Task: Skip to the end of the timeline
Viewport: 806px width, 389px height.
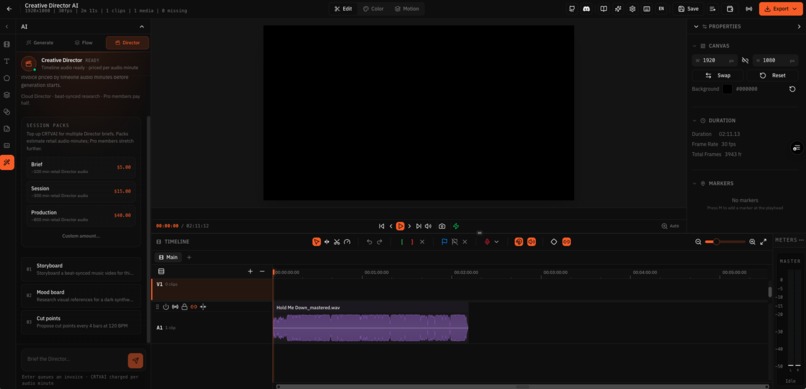Action: click(418, 226)
